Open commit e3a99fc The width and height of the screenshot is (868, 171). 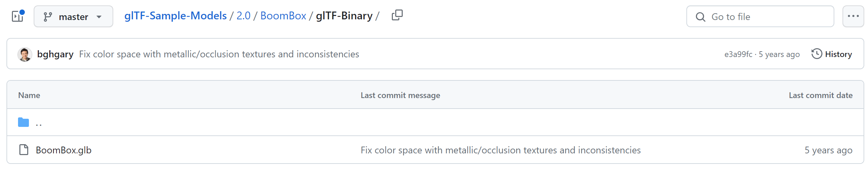[x=738, y=54]
